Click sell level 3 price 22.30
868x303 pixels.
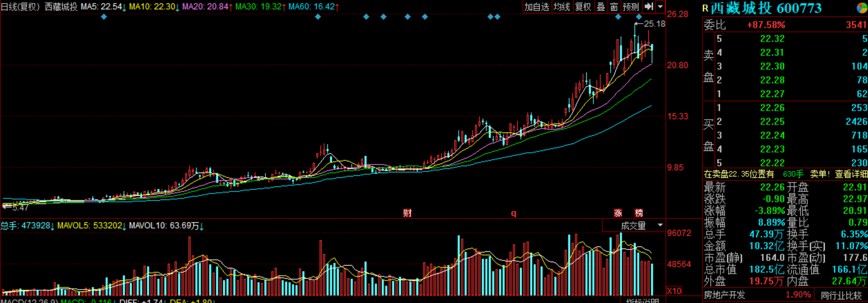(x=772, y=66)
